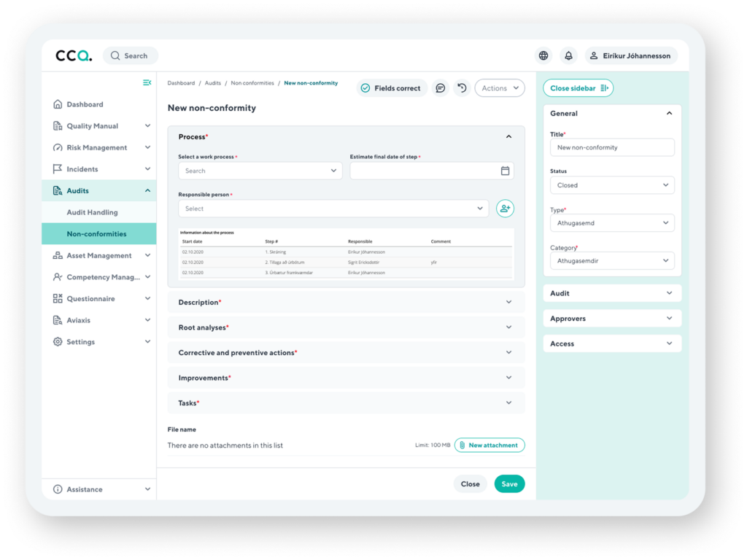Click the Save button
The width and height of the screenshot is (747, 560).
(x=509, y=484)
